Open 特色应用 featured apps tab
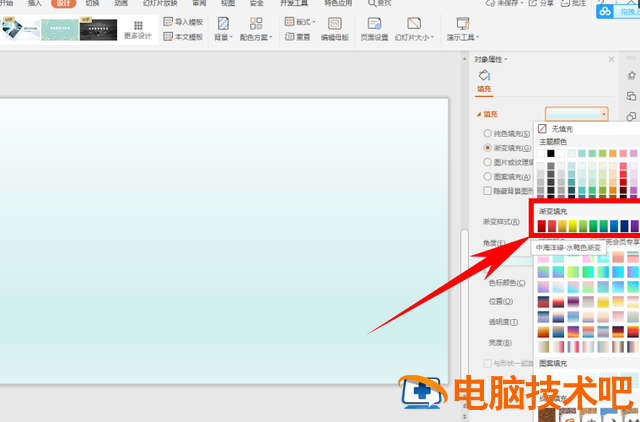The width and height of the screenshot is (640, 422). 338,3
